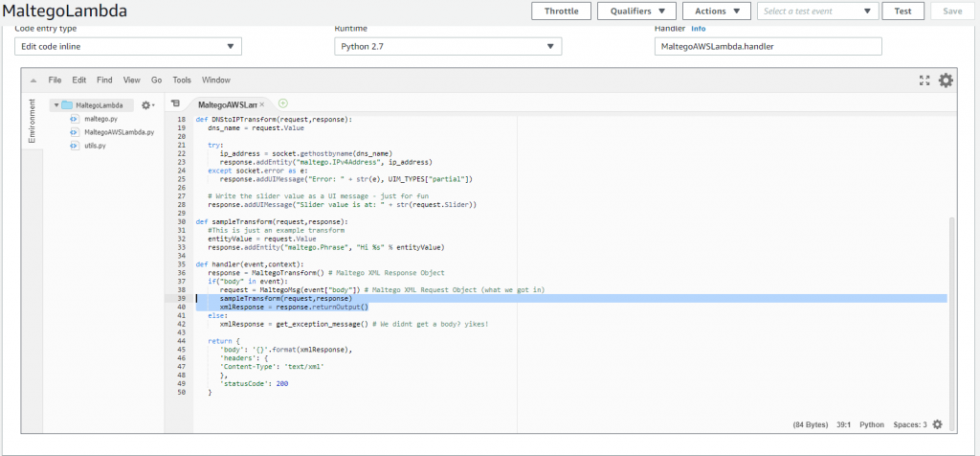The image size is (980, 456).
Task: Click the Handler input field
Action: click(768, 46)
